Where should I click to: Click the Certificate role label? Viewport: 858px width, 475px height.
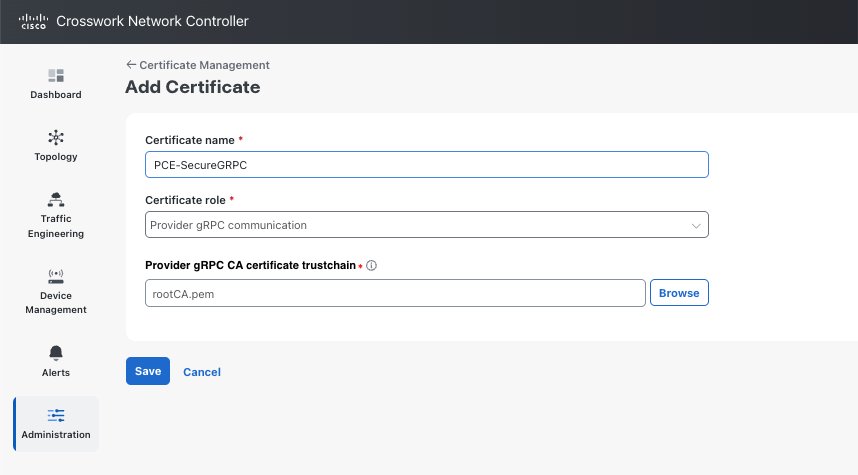[185, 200]
